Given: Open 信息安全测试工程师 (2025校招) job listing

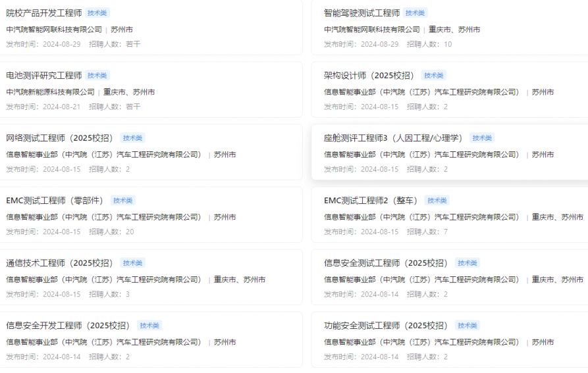Looking at the screenshot, I should [386, 263].
